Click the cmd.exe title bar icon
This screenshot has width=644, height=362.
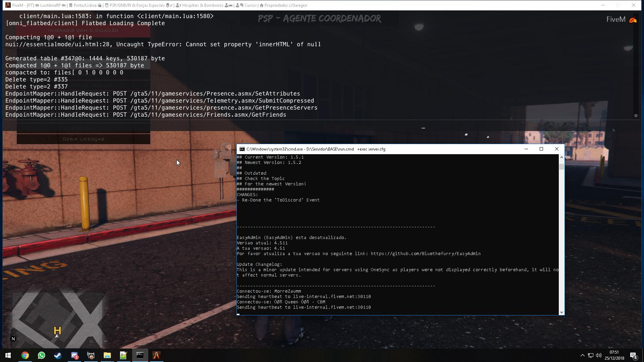pos(242,149)
